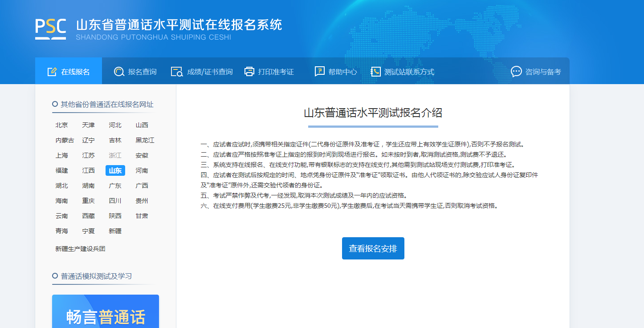Select the 宁夏 province link
This screenshot has width=644, height=328.
(x=89, y=231)
